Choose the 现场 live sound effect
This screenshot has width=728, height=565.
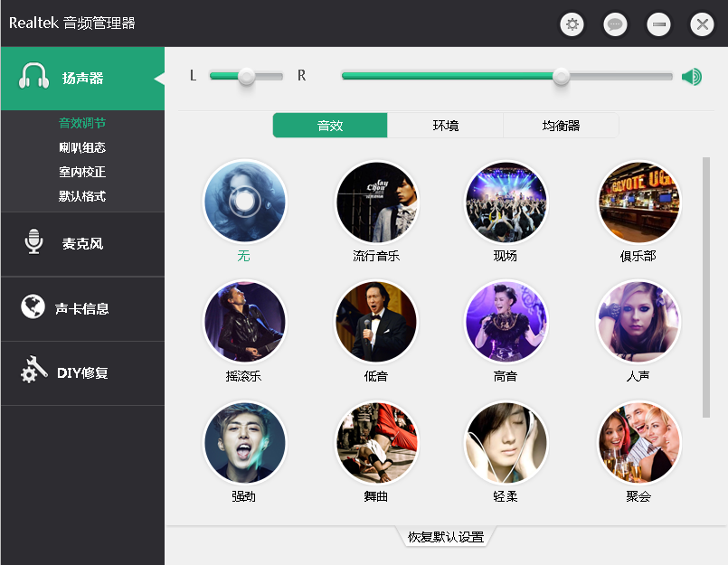(x=506, y=202)
